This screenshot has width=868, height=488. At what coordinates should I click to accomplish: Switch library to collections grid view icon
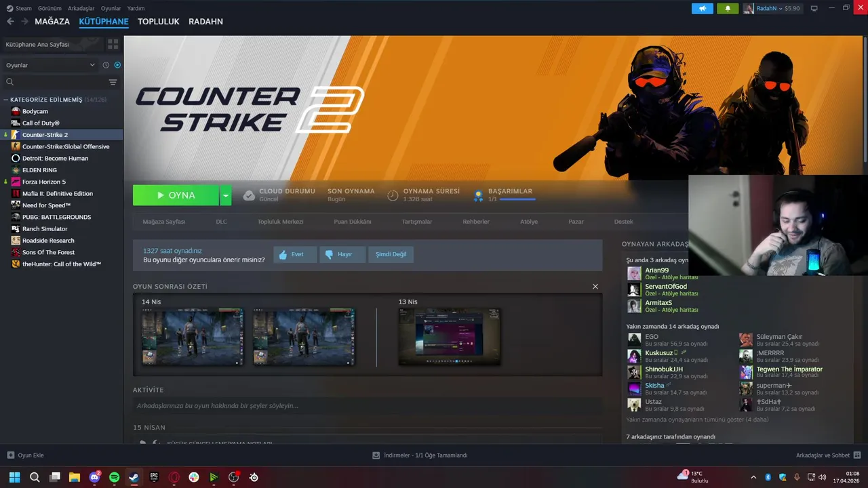click(x=113, y=44)
